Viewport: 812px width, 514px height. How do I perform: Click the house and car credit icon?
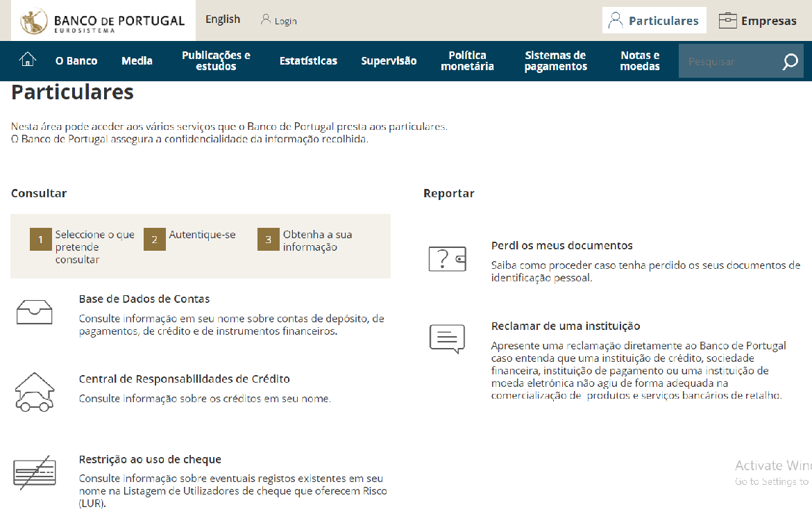point(34,392)
